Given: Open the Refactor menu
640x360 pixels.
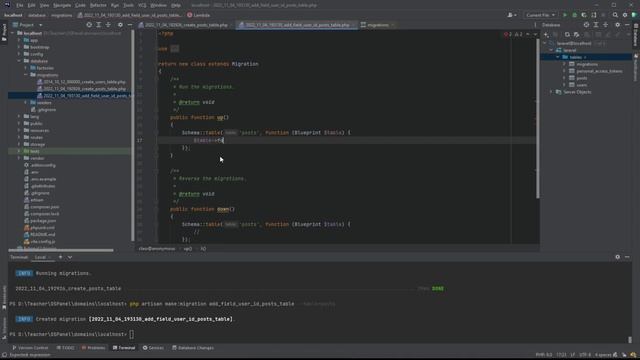Looking at the screenshot, I should click(98, 5).
